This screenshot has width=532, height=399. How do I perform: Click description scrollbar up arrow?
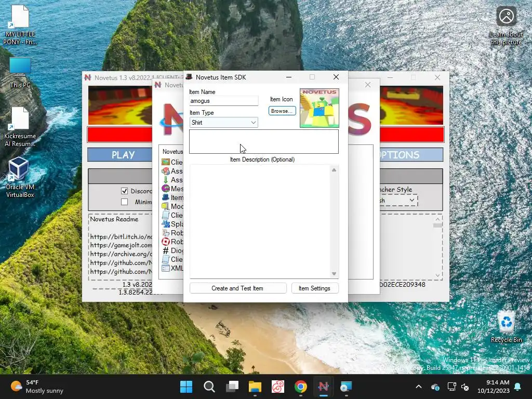pos(334,170)
